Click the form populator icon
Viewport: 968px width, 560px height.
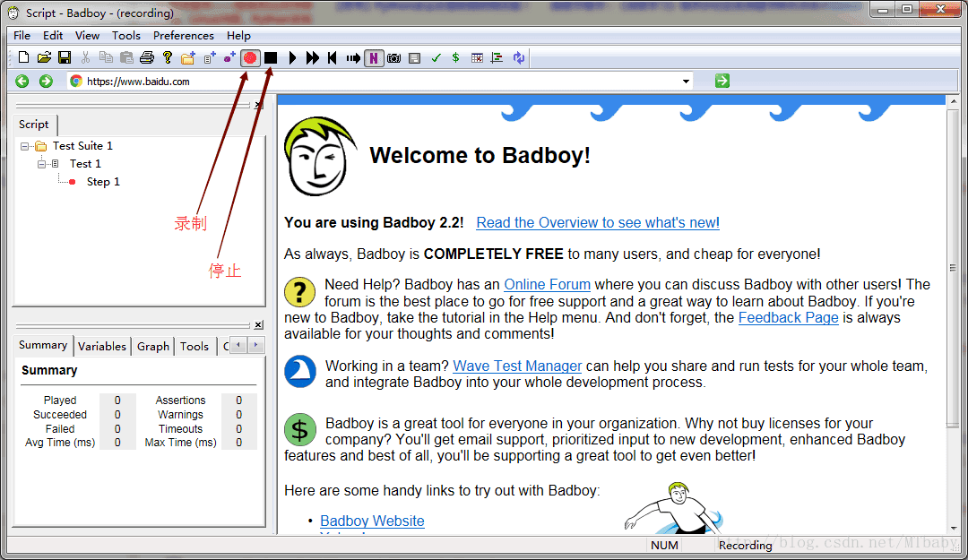tap(415, 58)
